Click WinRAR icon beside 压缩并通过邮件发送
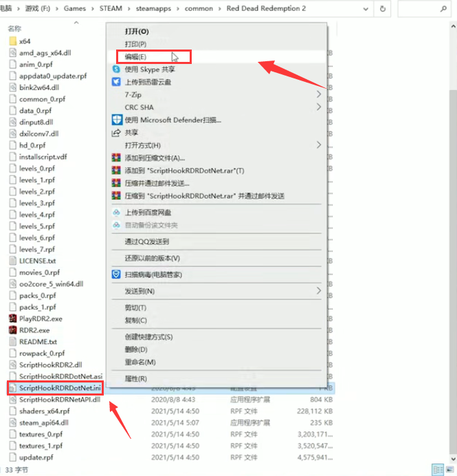Screen dimensions: 457x476 (116, 183)
